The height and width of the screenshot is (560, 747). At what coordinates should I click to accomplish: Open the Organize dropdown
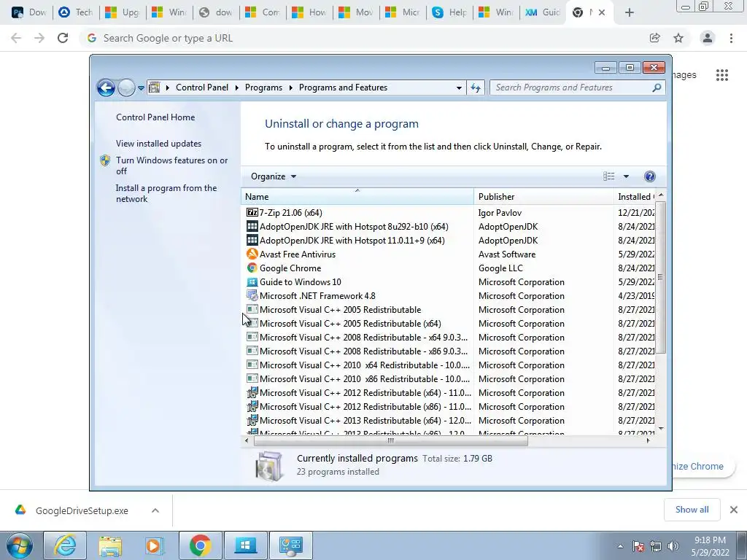(274, 176)
